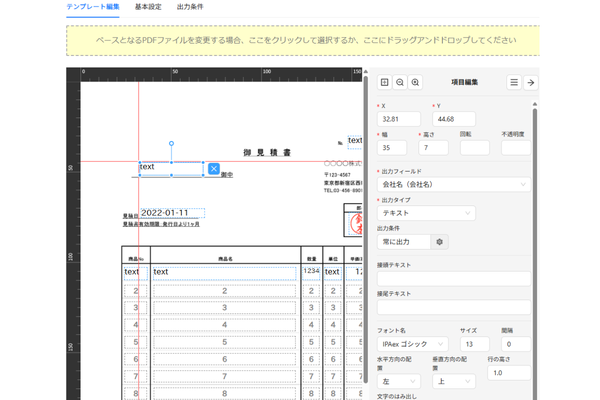Screen dimensions: 600x400
Task: Open the 水平方向の配置 dropdown set to 左
Action: click(398, 381)
